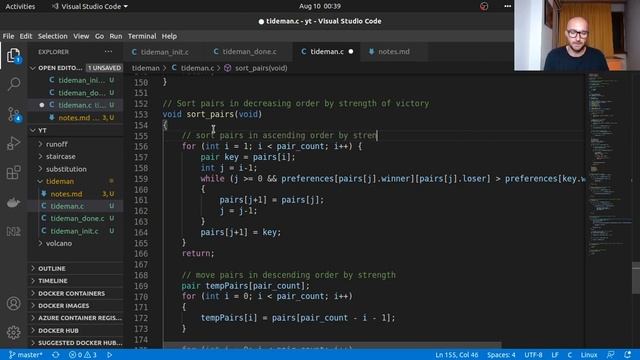This screenshot has width=640, height=360.
Task: Open the Activities overview
Action: tap(20, 6)
